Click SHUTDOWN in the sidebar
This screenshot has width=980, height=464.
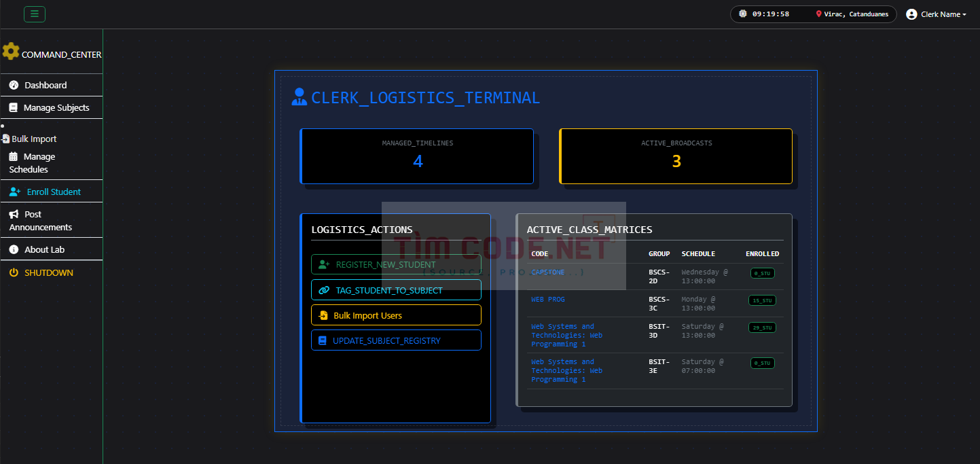(x=52, y=272)
